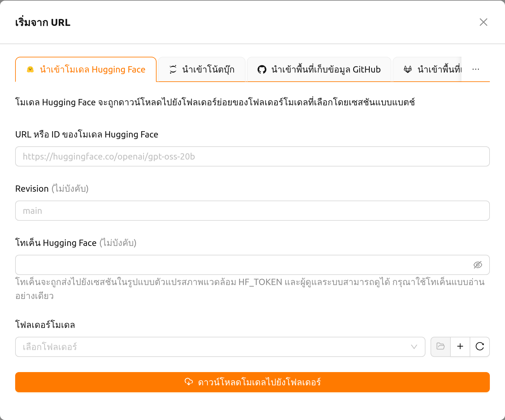This screenshot has width=505, height=420.
Task: Click the Hugging Face URL or ID field
Action: pos(252,156)
